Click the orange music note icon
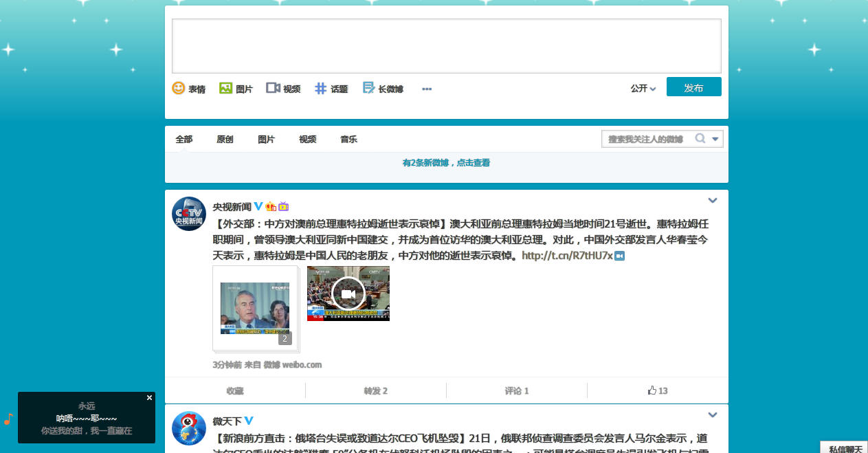 [8, 419]
